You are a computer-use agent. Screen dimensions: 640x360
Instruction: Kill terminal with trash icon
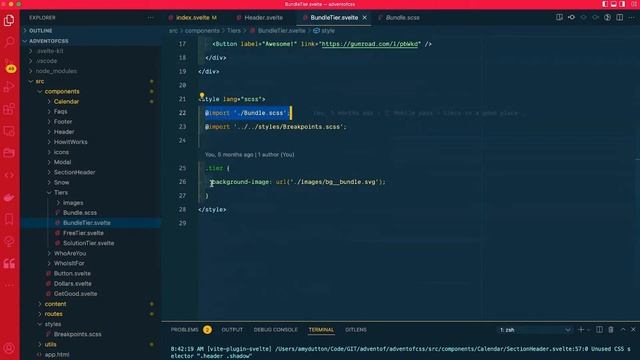tap(611, 330)
